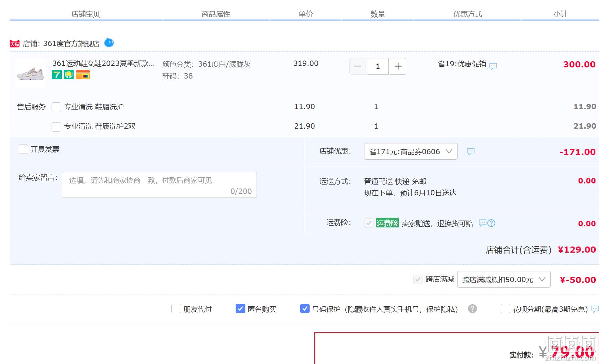Click the orange credit card badge

[x=83, y=75]
